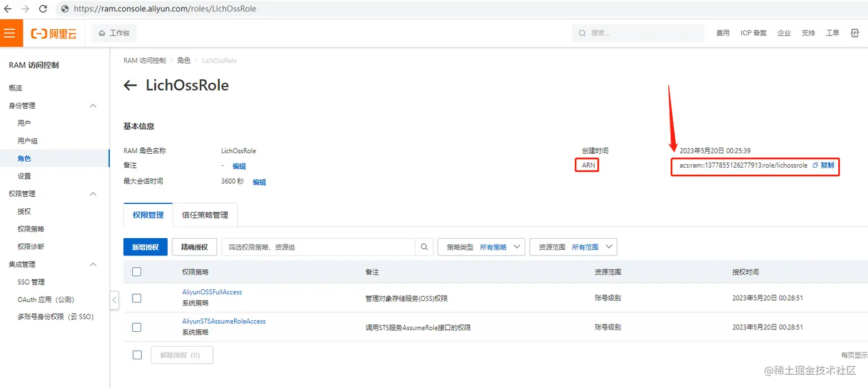The width and height of the screenshot is (868, 388).
Task: Open 权限策略 in the sidebar
Action: [x=31, y=229]
